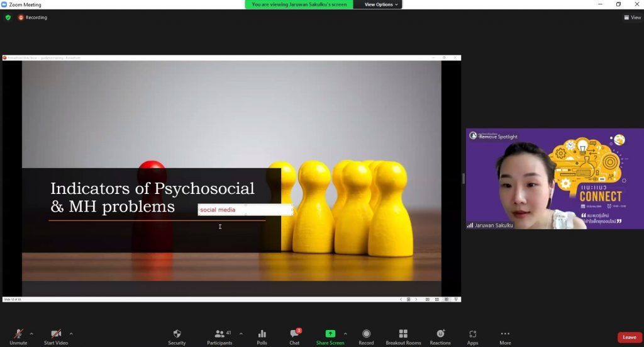The image size is (644, 347).
Task: Open the View layout menu
Action: click(632, 18)
